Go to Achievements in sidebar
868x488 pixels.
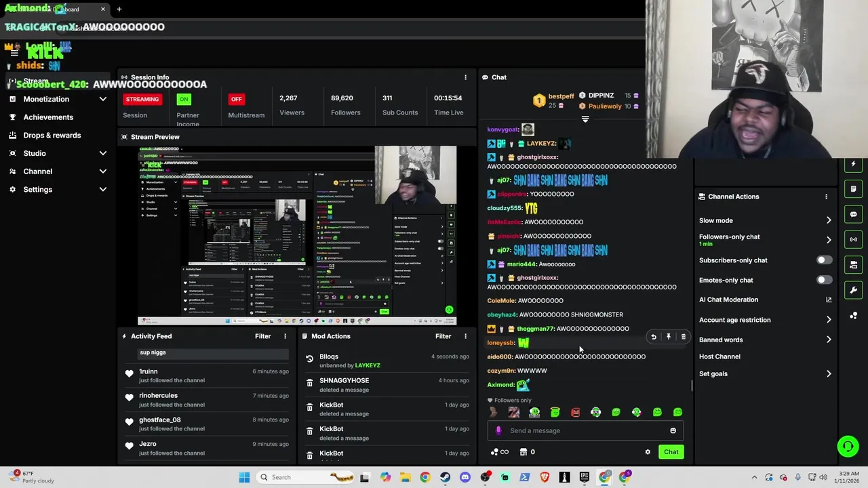(48, 117)
